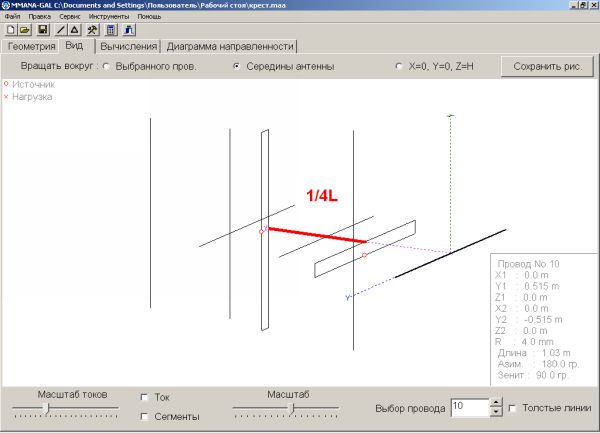Open the Сервис menu
600x434 pixels.
pos(70,17)
